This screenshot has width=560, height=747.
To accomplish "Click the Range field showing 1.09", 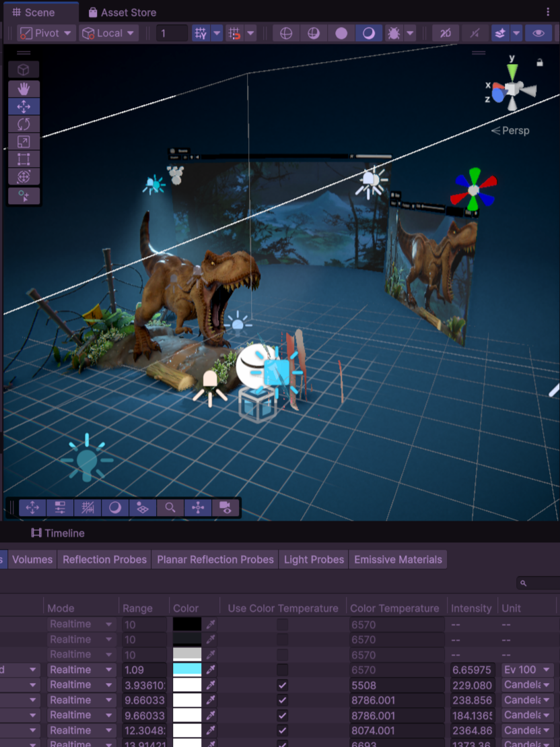I will tap(143, 670).
